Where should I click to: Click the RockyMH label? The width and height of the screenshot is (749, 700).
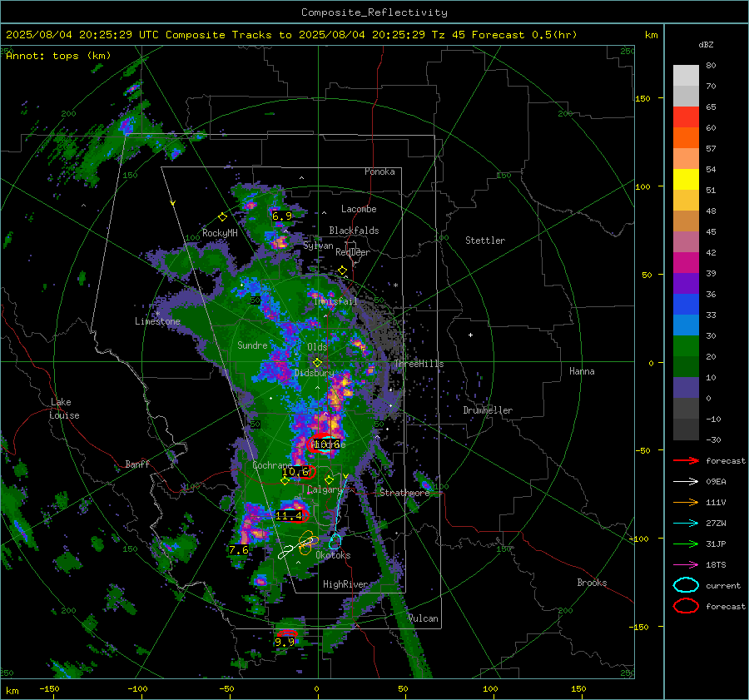[220, 233]
